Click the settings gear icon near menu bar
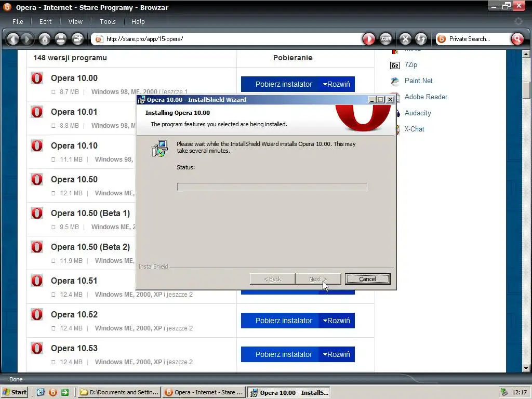The image size is (532, 399). tap(518, 21)
